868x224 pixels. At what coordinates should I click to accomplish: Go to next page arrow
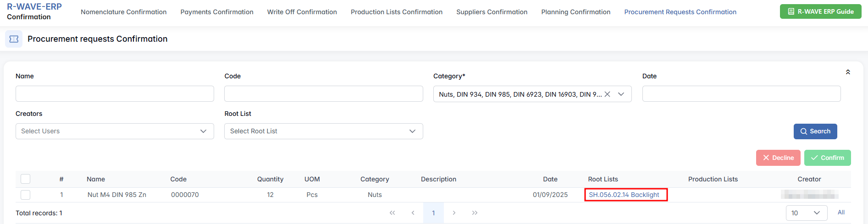pos(454,213)
